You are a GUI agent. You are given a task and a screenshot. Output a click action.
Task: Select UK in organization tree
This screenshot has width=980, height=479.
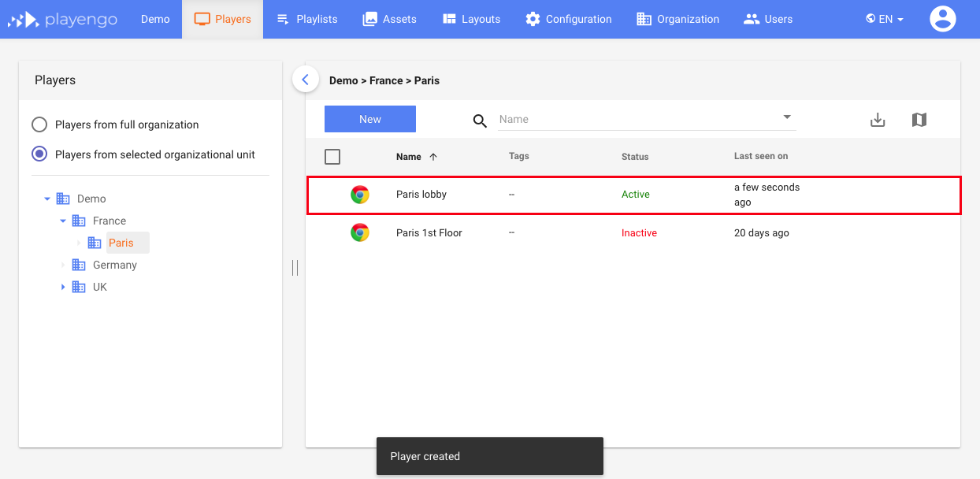[100, 288]
